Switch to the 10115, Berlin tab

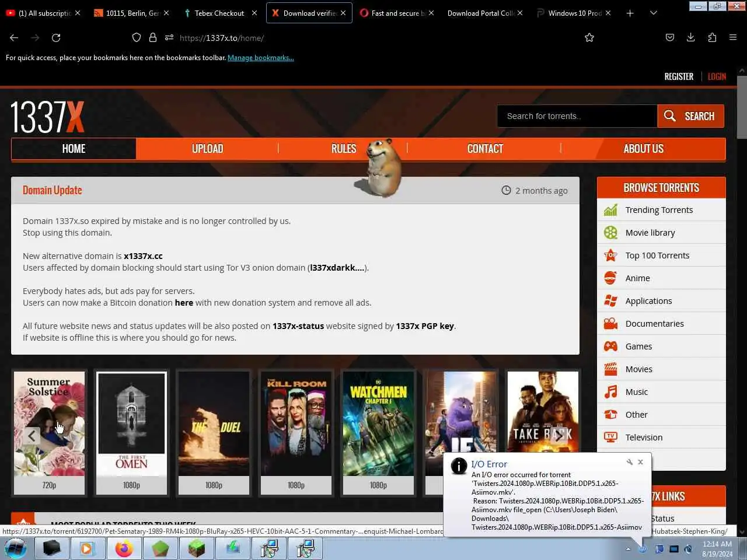132,13
